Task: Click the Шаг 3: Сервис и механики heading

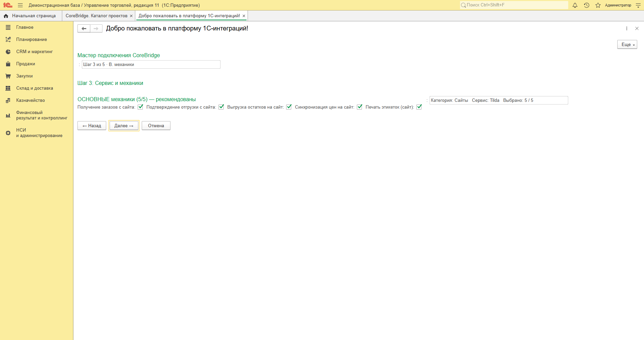Action: [110, 83]
